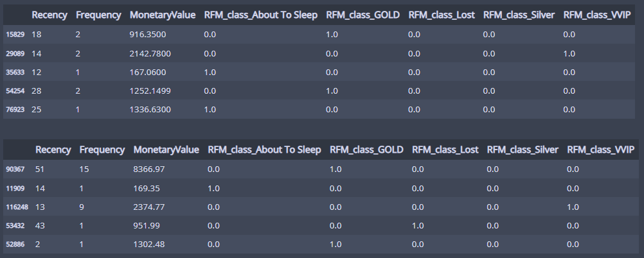Select row index 76923
Screen dimensions: 644x258
(x=15, y=110)
